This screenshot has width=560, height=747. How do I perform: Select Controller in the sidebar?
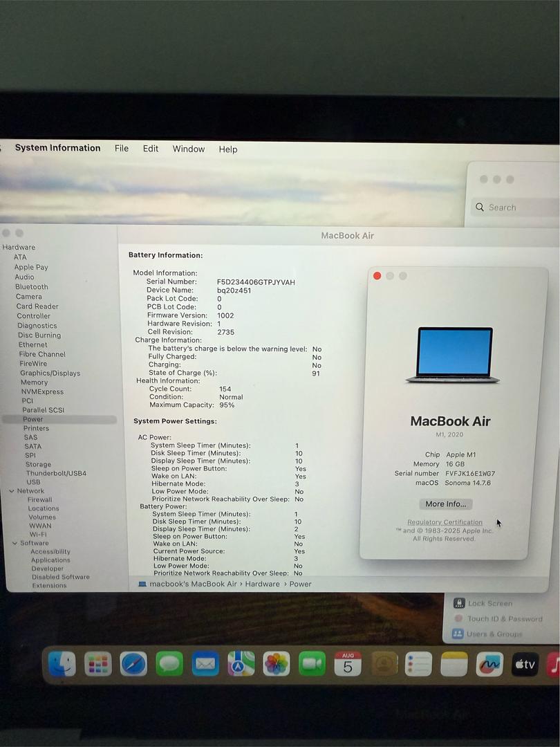[x=33, y=316]
